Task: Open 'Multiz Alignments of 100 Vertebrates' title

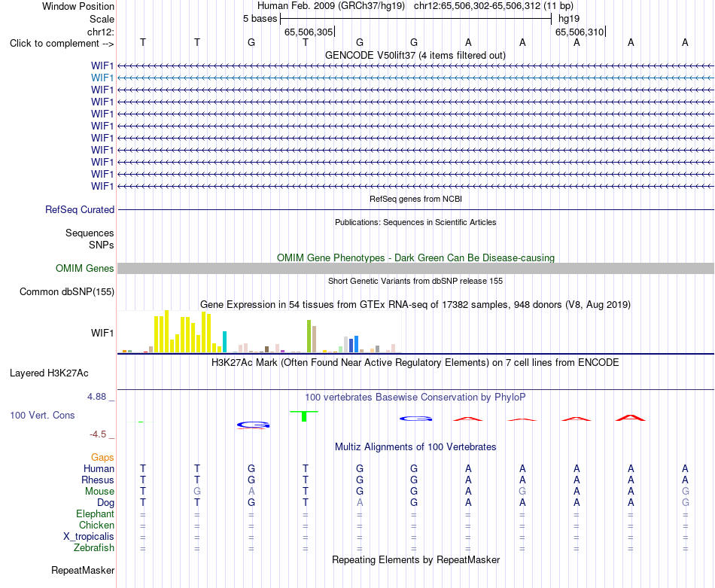Action: pos(415,447)
